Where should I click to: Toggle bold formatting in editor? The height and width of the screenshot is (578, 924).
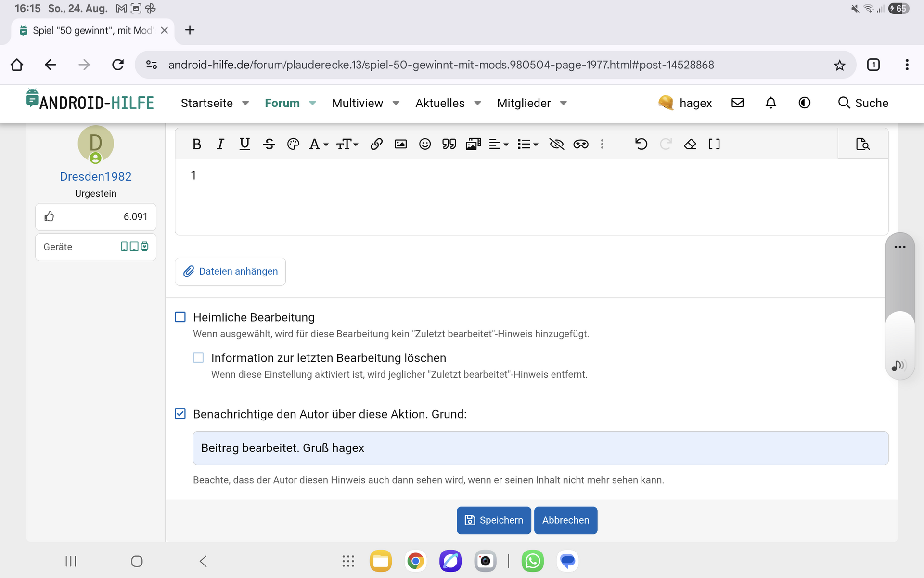pos(196,144)
